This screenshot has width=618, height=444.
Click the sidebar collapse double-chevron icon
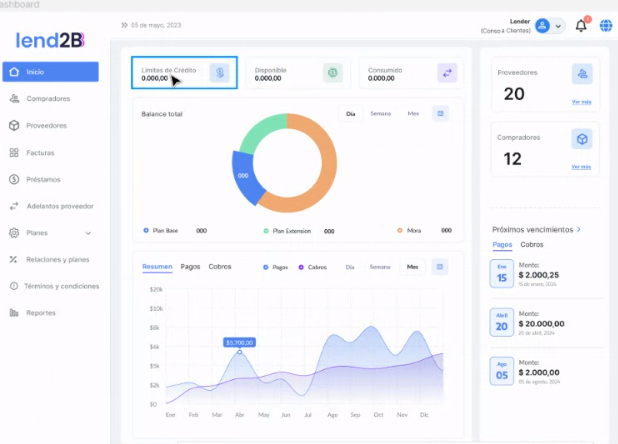tap(124, 25)
